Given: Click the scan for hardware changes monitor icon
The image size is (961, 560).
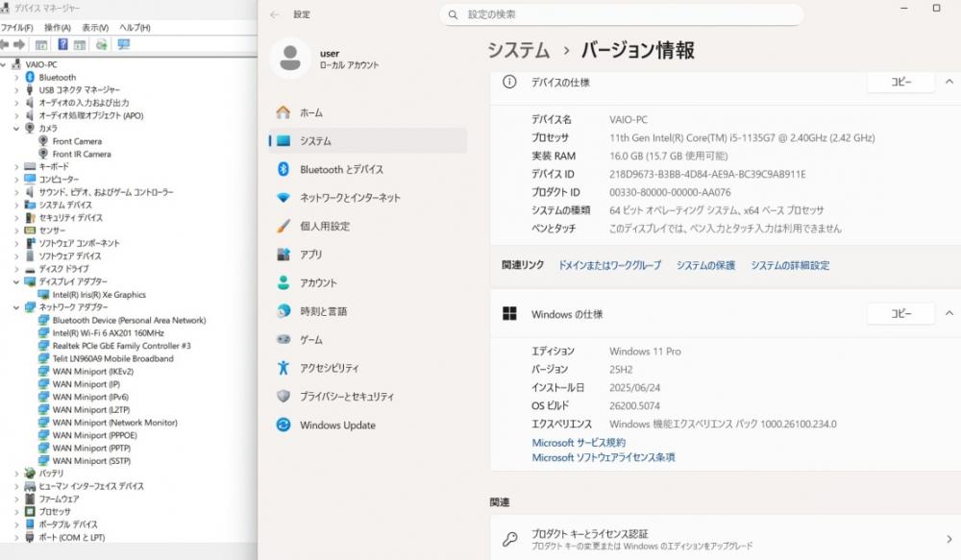Looking at the screenshot, I should click(x=124, y=45).
